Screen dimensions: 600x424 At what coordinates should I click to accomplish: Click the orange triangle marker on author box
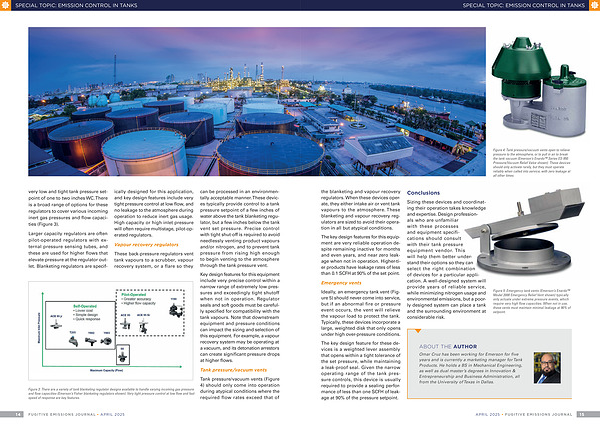click(418, 330)
